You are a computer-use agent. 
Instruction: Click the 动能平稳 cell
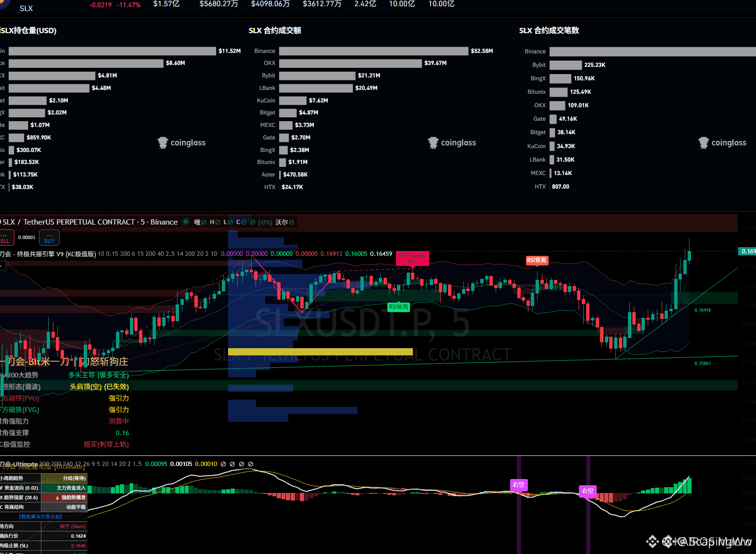(x=64, y=507)
